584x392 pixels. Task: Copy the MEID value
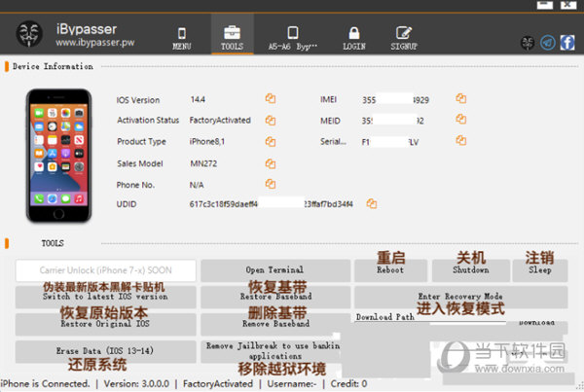coord(461,119)
